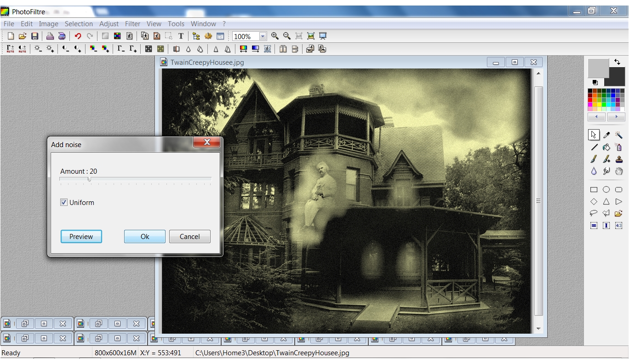Image resolution: width=629 pixels, height=364 pixels.
Task: Close the Add noise dialog with X
Action: [207, 142]
